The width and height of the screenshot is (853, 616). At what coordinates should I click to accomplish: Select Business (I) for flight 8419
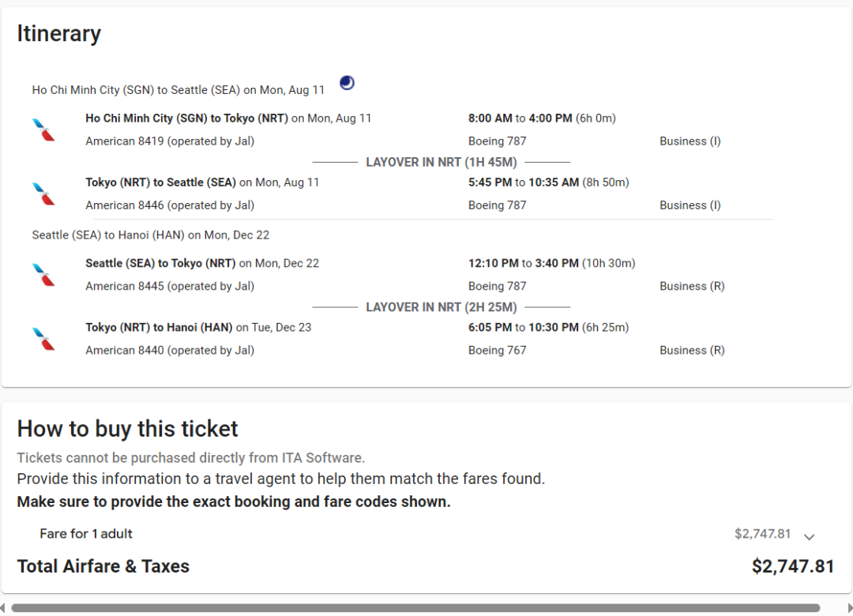tap(690, 141)
